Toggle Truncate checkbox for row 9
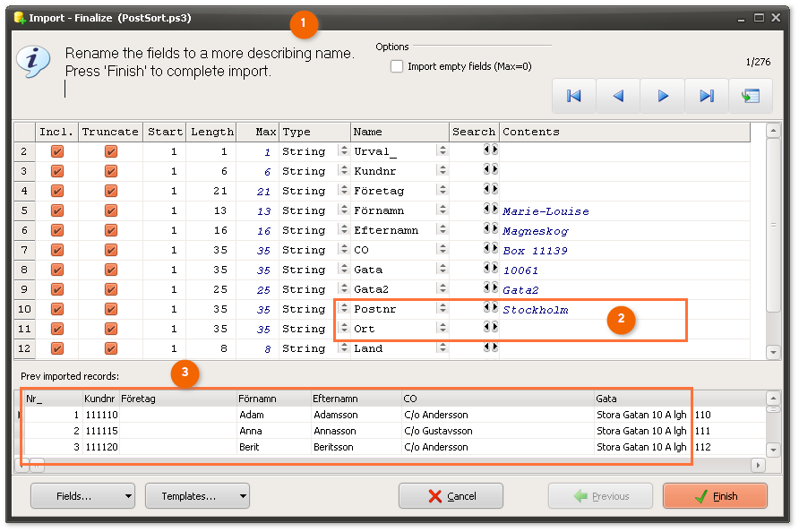The height and width of the screenshot is (532, 799). pos(110,289)
